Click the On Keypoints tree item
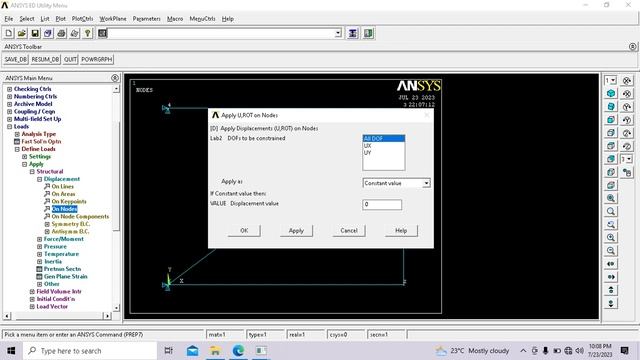This screenshot has height=360, width=640. (69, 202)
